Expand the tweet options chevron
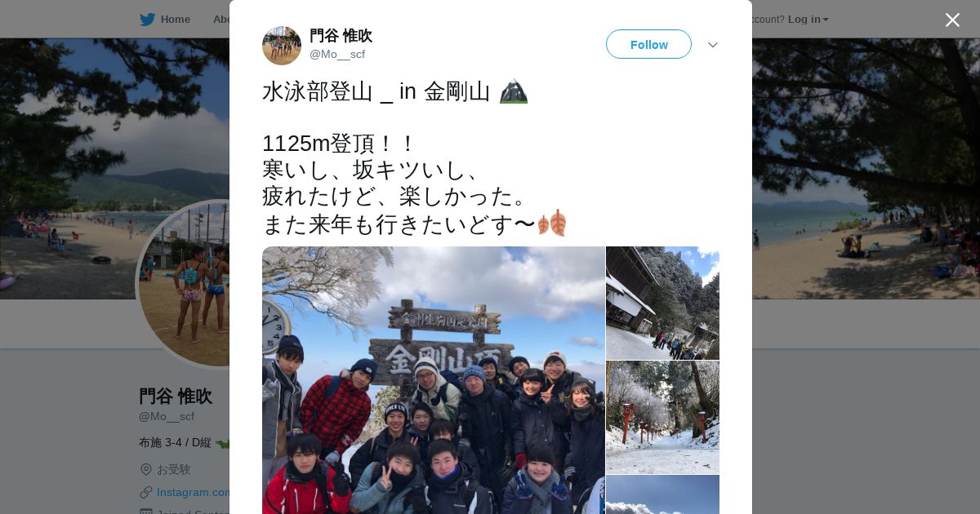This screenshot has height=514, width=980. 712,45
